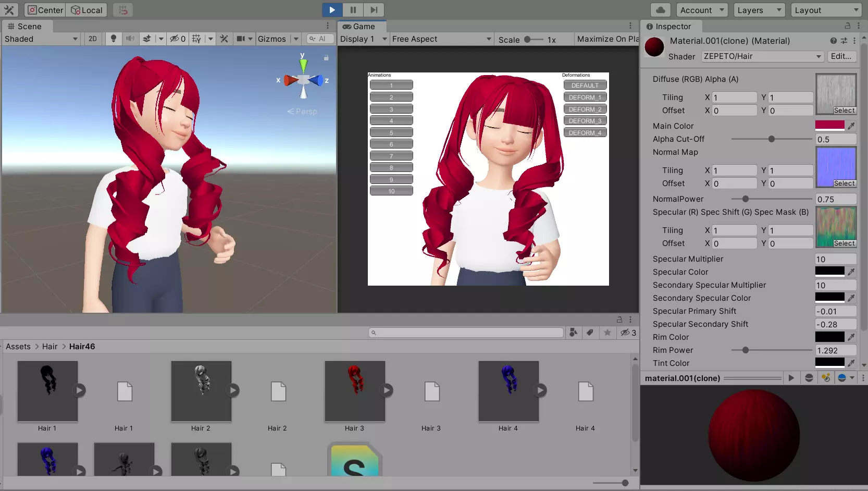
Task: Toggle grid snapping icon in top toolbar
Action: [123, 10]
